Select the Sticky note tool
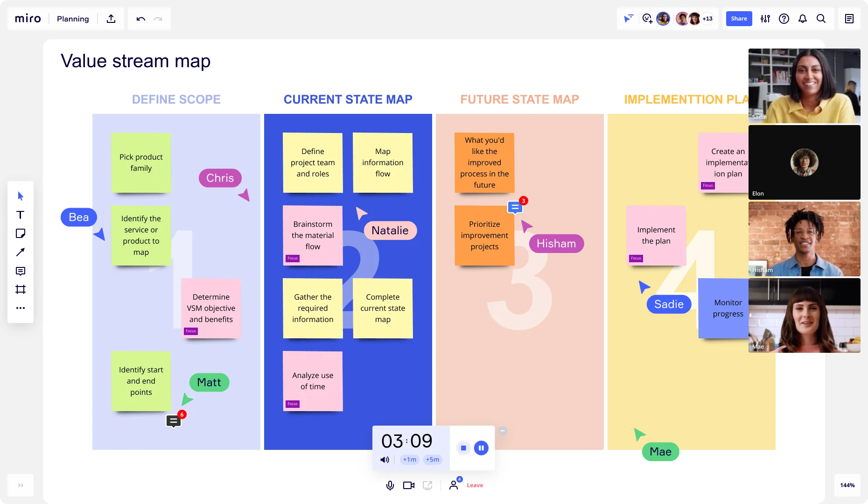 click(21, 233)
